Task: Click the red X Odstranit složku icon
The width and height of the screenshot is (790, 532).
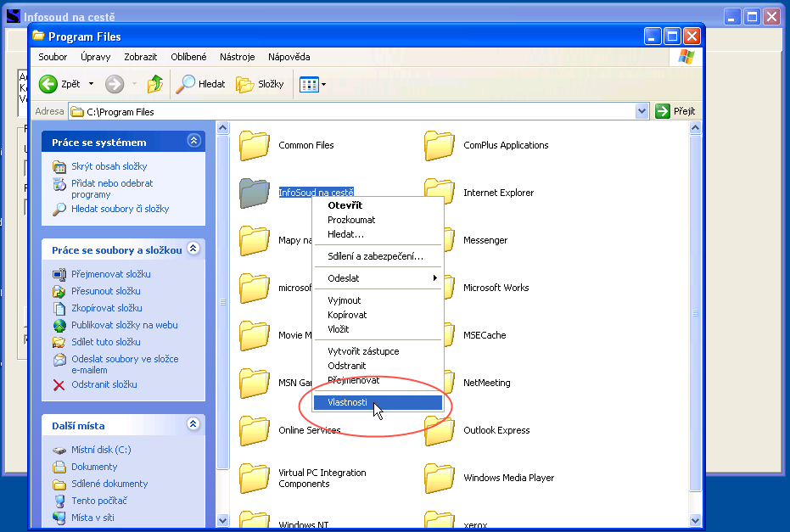Action: click(59, 385)
